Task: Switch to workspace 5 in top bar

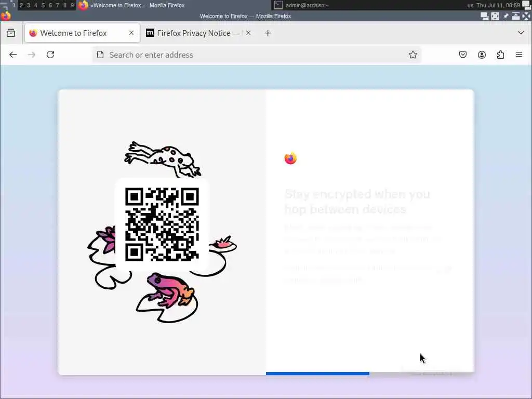Action: 43,5
